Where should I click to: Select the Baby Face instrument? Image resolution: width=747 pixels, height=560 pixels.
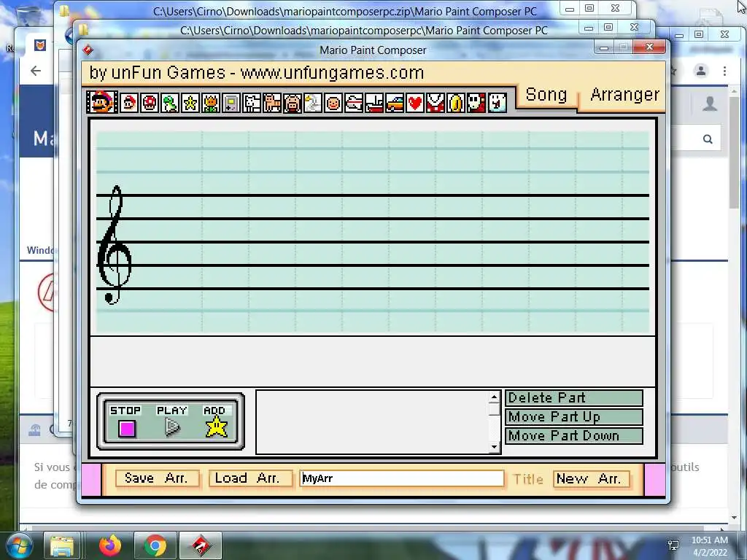tap(333, 103)
